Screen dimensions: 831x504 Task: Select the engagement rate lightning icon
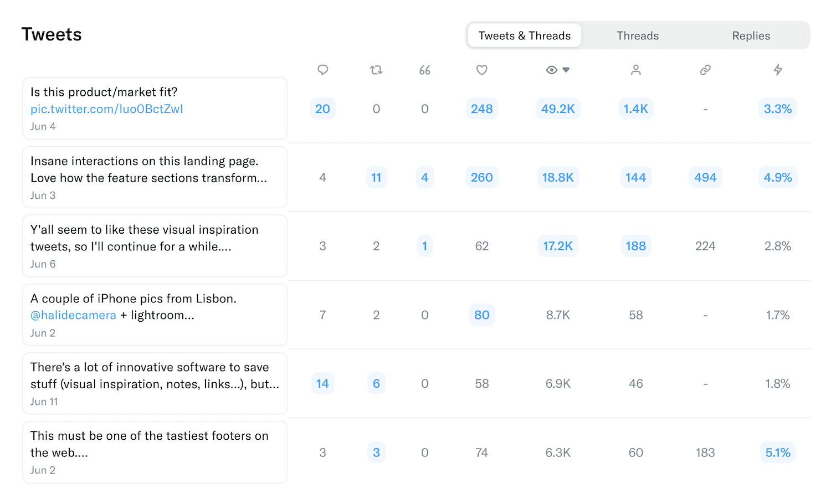click(778, 70)
